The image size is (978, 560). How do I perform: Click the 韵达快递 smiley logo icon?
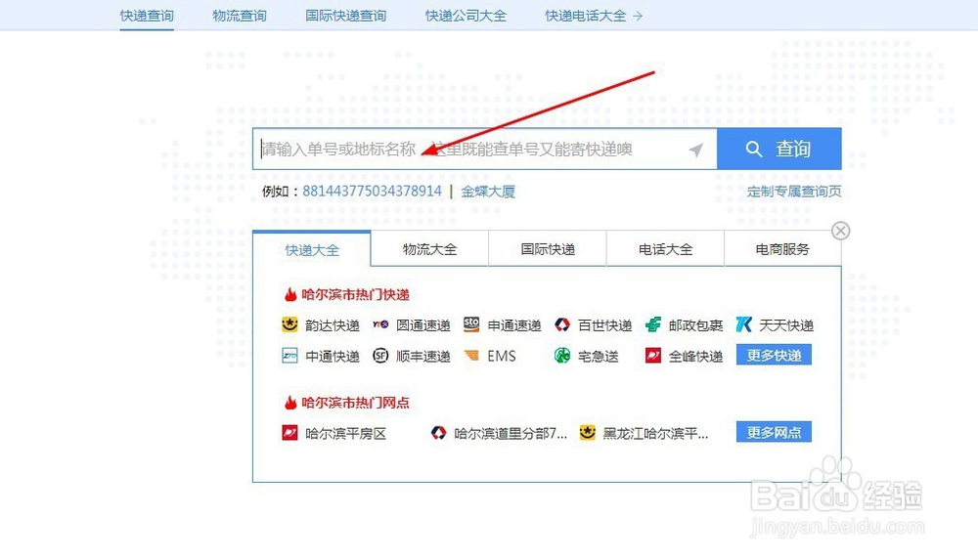pos(290,324)
